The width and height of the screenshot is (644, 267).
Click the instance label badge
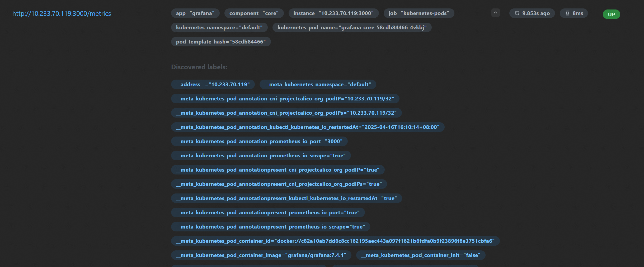pos(333,13)
